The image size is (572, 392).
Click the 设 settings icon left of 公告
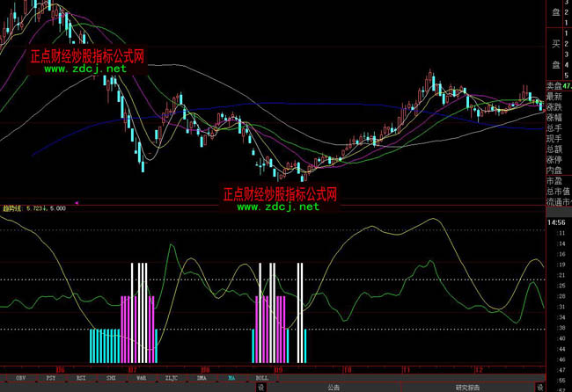point(261,387)
